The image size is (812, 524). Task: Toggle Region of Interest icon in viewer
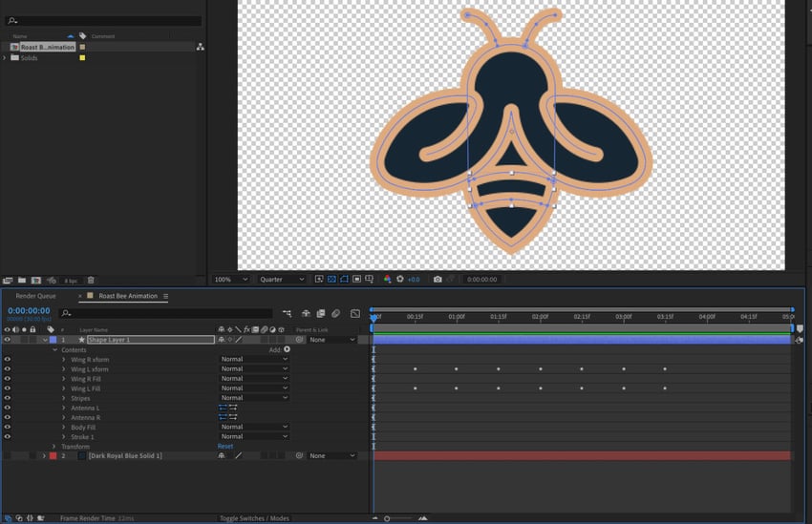point(357,280)
